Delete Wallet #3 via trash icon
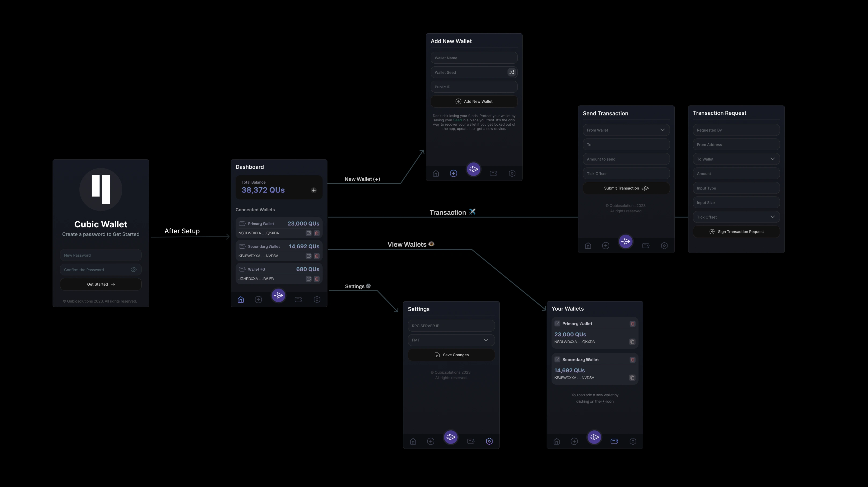This screenshot has width=868, height=487. tap(316, 279)
